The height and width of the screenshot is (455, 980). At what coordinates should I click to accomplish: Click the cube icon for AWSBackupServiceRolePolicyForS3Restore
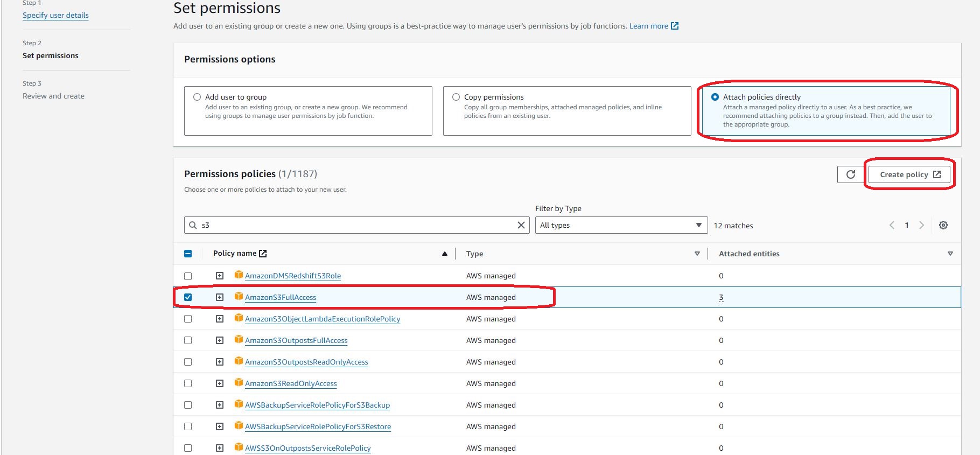point(239,425)
